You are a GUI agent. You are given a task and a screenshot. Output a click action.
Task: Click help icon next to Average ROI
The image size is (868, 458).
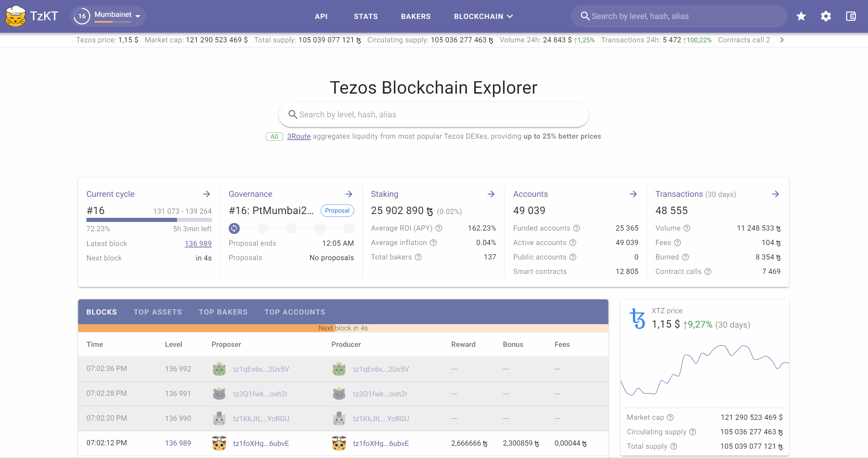(x=439, y=228)
